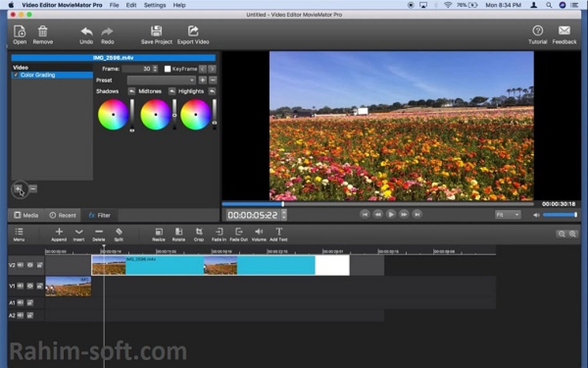Toggle visibility of V2 track
This screenshot has height=368, width=588.
[30, 265]
